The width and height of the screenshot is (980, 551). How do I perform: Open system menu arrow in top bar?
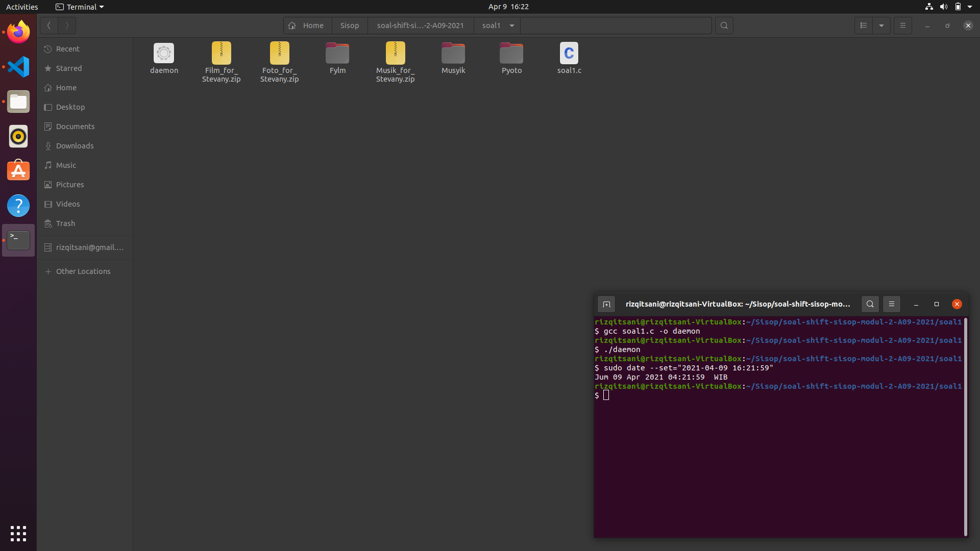click(970, 7)
